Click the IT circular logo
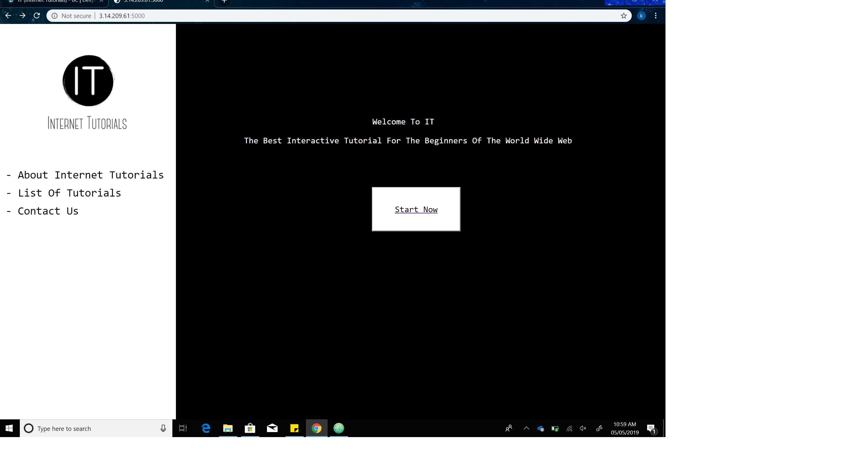 pos(88,81)
